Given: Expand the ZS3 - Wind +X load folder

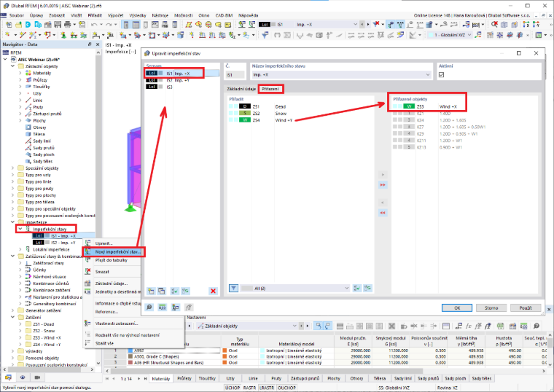Looking at the screenshot, I should pyautogui.click(x=20, y=337).
